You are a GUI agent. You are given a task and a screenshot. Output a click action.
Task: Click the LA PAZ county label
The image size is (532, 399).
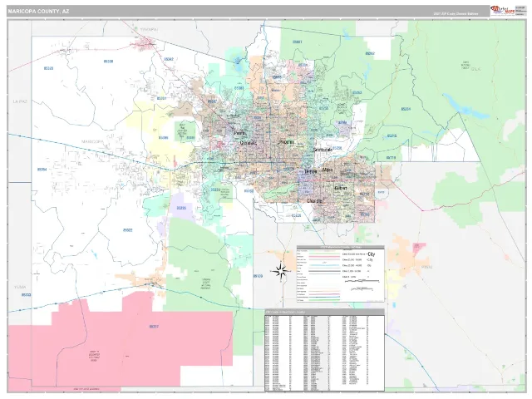(20, 101)
